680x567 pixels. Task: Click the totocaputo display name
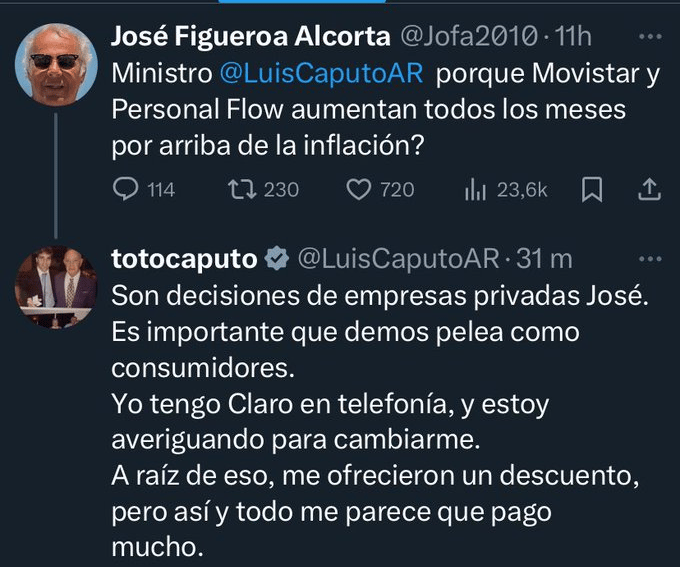pyautogui.click(x=184, y=259)
